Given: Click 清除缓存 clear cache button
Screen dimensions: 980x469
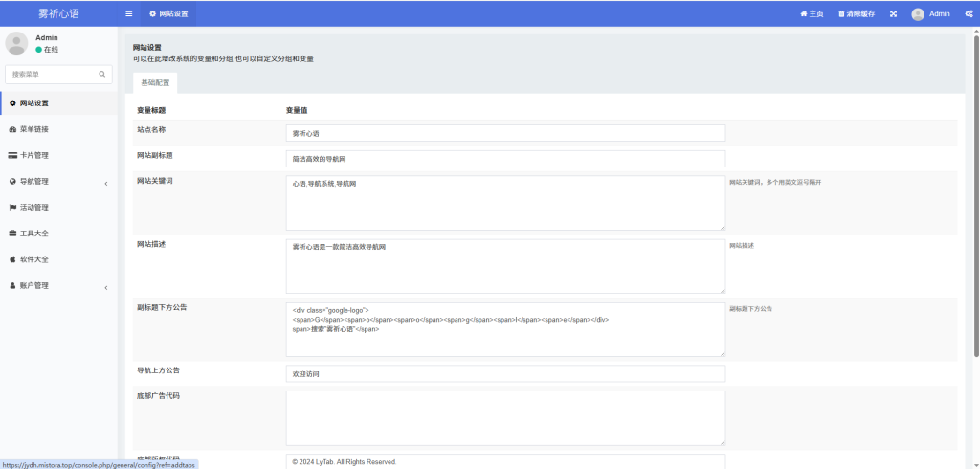Looking at the screenshot, I should click(856, 14).
